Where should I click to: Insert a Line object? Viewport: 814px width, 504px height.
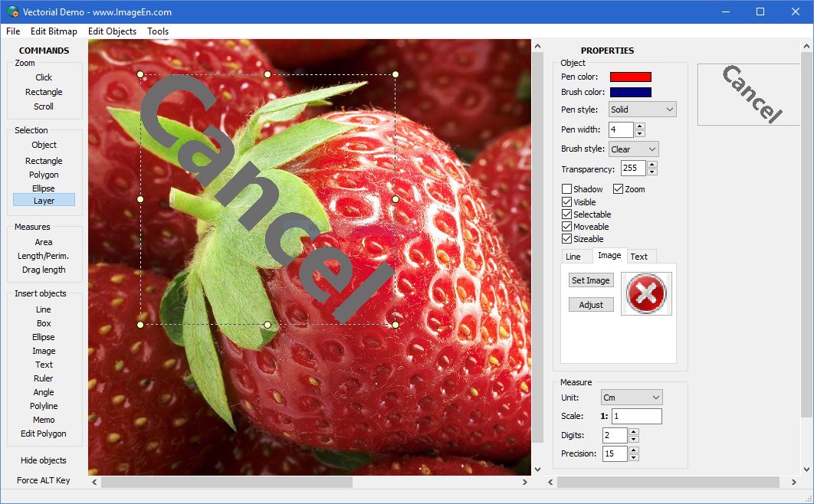coord(44,309)
